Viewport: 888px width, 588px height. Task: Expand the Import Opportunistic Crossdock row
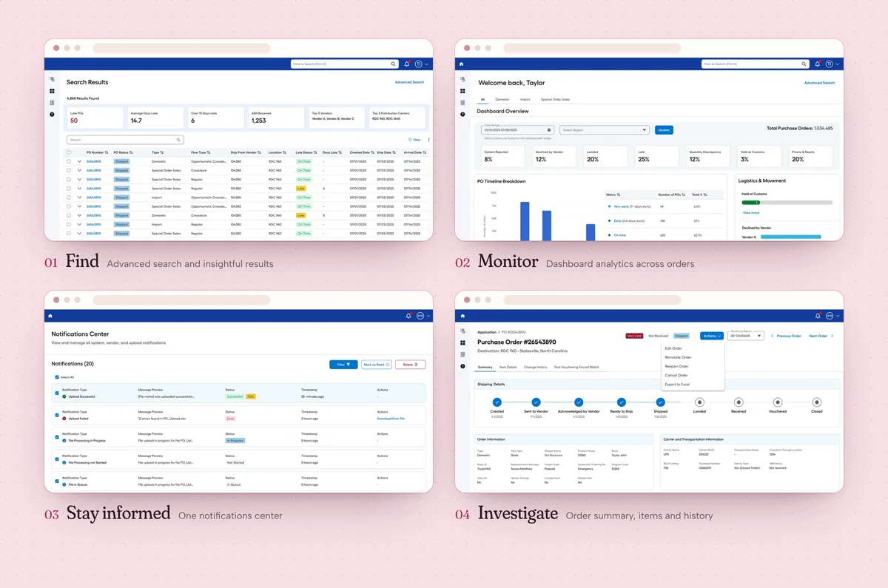[x=79, y=197]
